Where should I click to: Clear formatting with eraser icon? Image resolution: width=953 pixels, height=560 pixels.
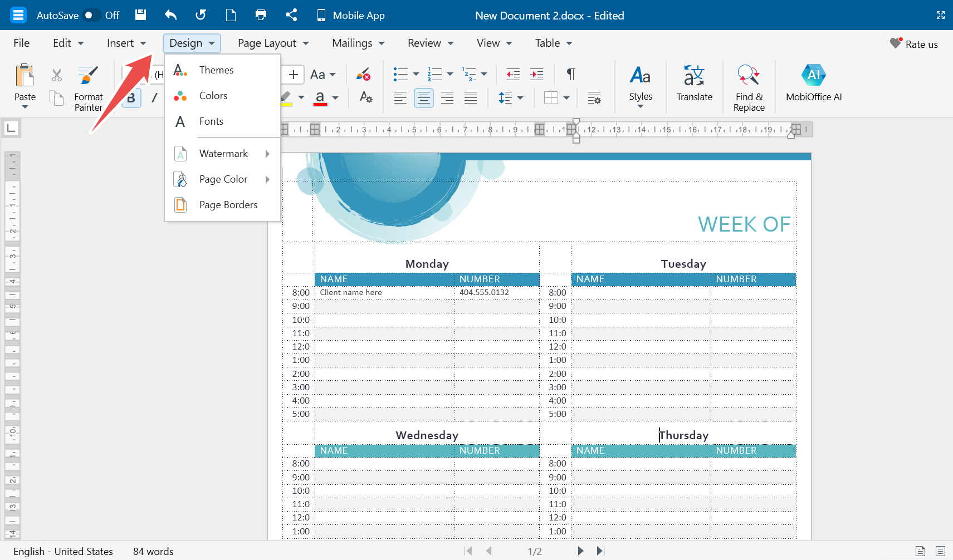coord(364,74)
